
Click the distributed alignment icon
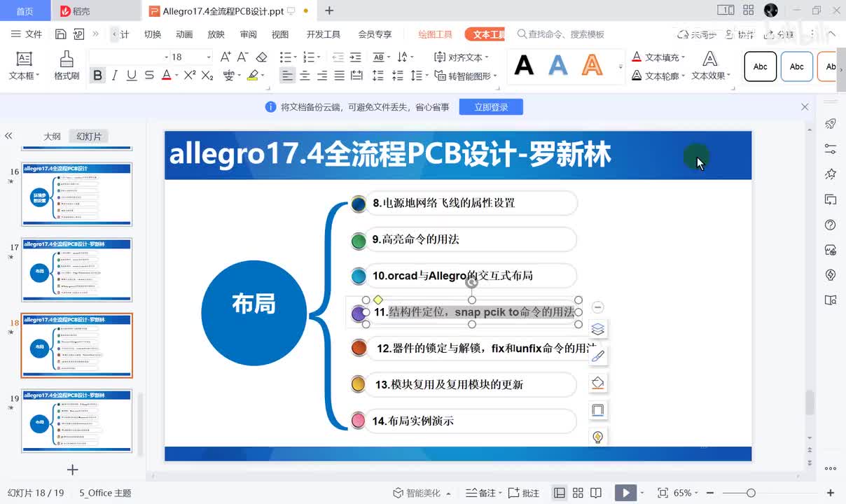[356, 76]
